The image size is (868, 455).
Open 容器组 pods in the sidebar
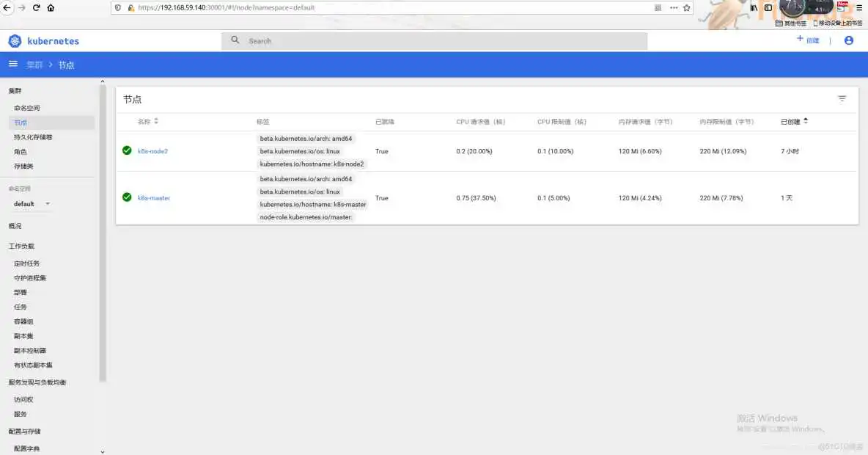(x=23, y=321)
